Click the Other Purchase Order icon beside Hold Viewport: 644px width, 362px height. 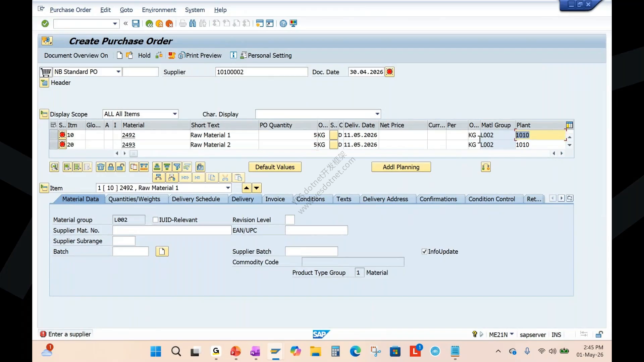pyautogui.click(x=129, y=55)
